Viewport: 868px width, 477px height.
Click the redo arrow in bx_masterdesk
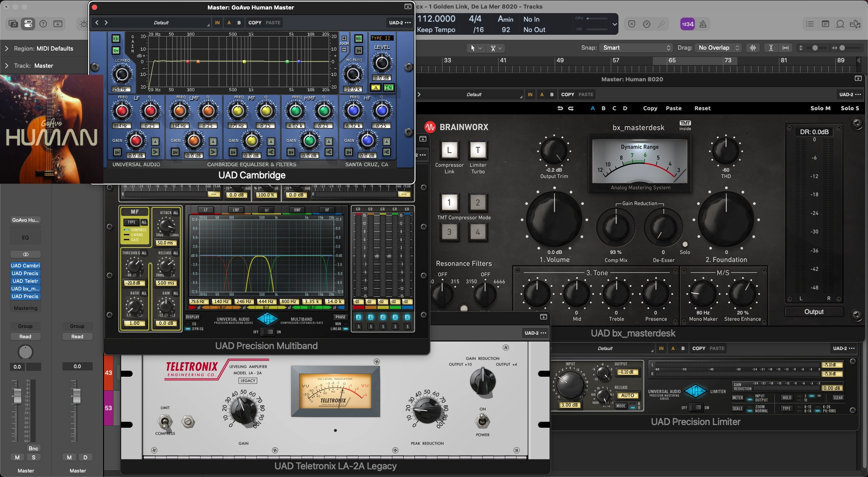(x=571, y=108)
